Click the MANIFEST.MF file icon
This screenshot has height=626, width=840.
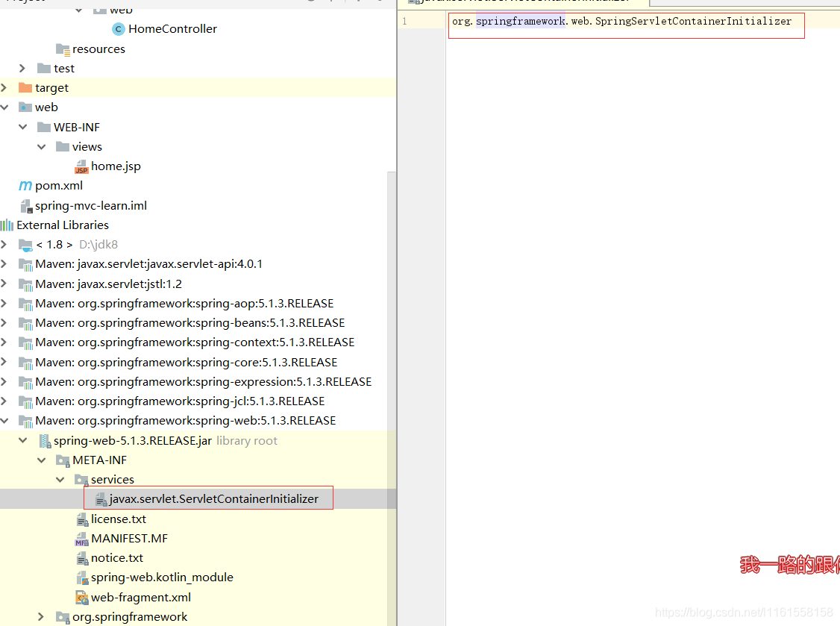click(81, 539)
